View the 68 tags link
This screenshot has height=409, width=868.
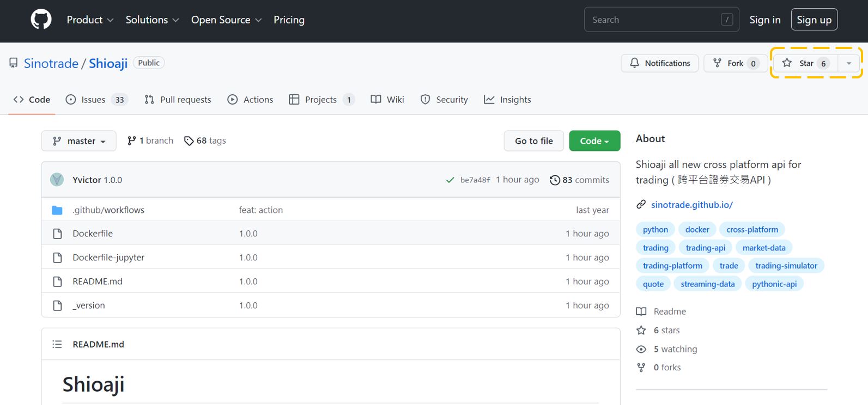(205, 141)
